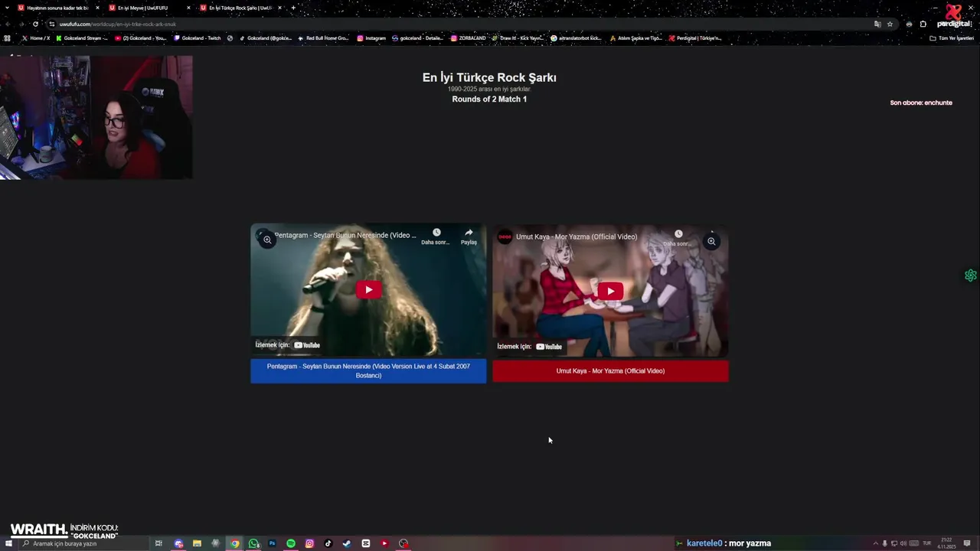The image size is (980, 551).
Task: Zoom the Pentagram video with magnifier icon
Action: (267, 240)
